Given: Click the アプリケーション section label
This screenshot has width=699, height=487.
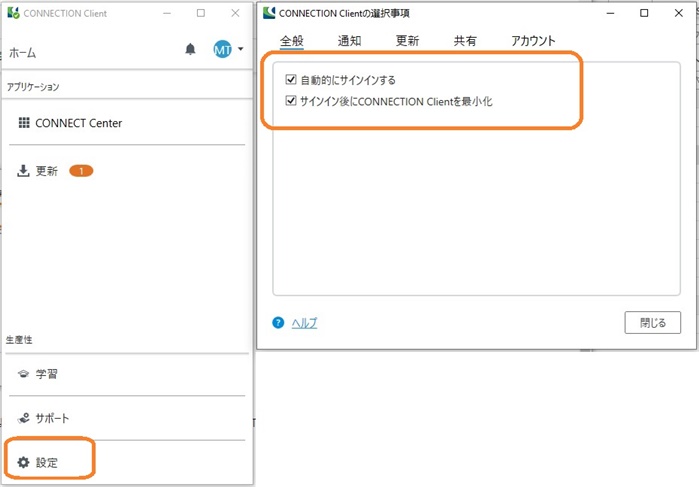Looking at the screenshot, I should [x=33, y=87].
